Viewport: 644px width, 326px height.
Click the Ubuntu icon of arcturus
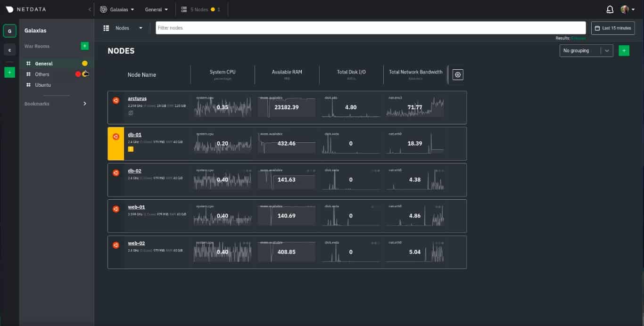(x=116, y=100)
